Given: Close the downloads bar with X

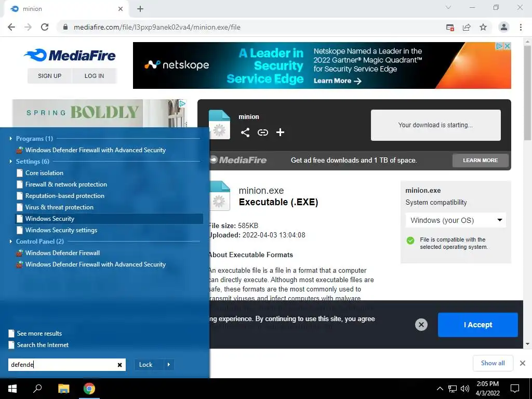Looking at the screenshot, I should pos(523,363).
